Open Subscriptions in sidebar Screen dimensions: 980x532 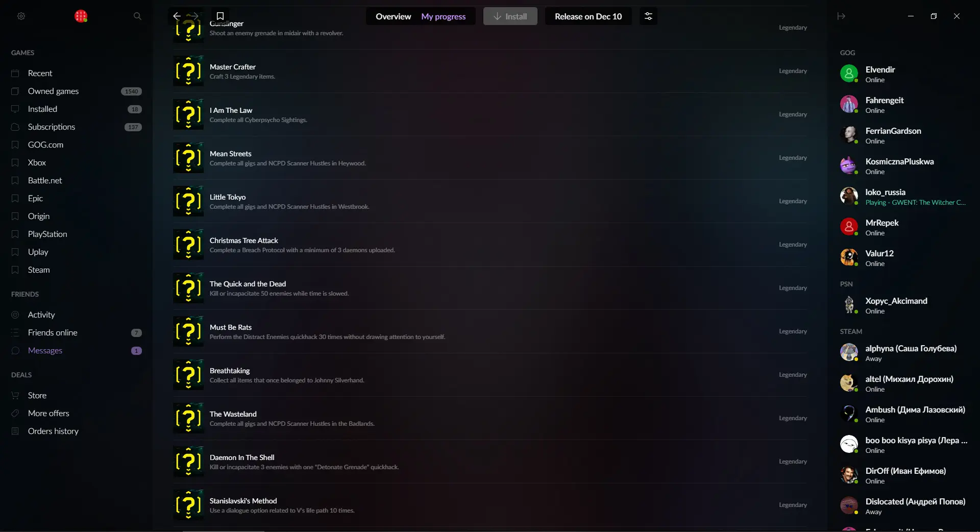[x=77, y=127]
